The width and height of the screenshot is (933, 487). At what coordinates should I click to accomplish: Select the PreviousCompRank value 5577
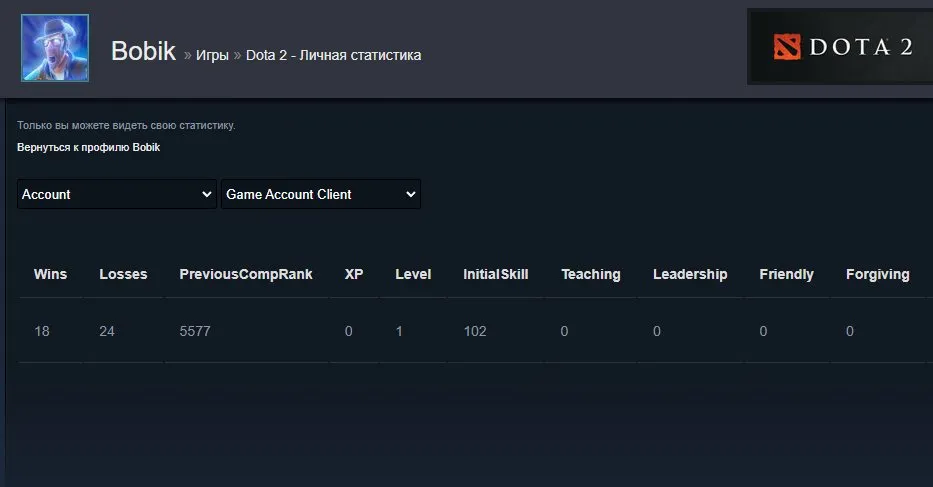195,331
